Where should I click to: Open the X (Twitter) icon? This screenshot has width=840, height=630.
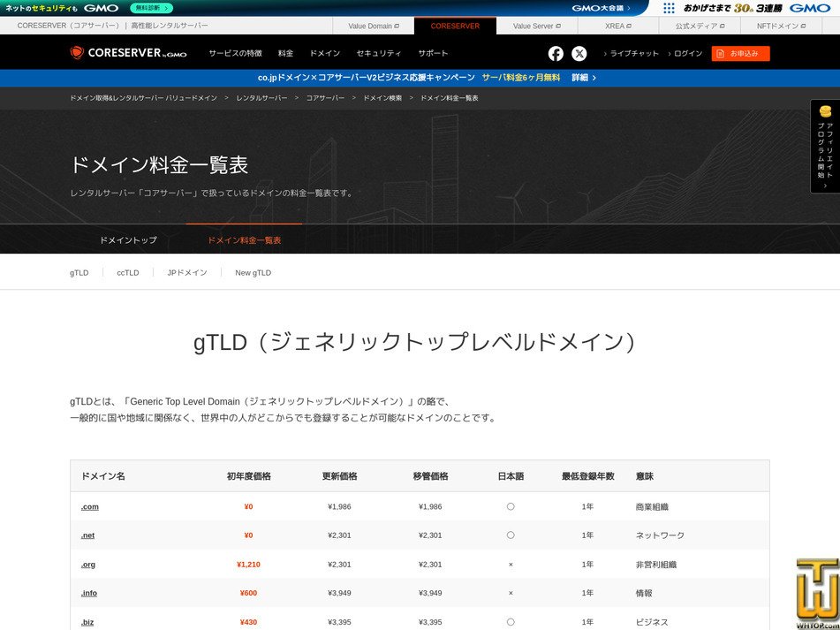coord(579,54)
